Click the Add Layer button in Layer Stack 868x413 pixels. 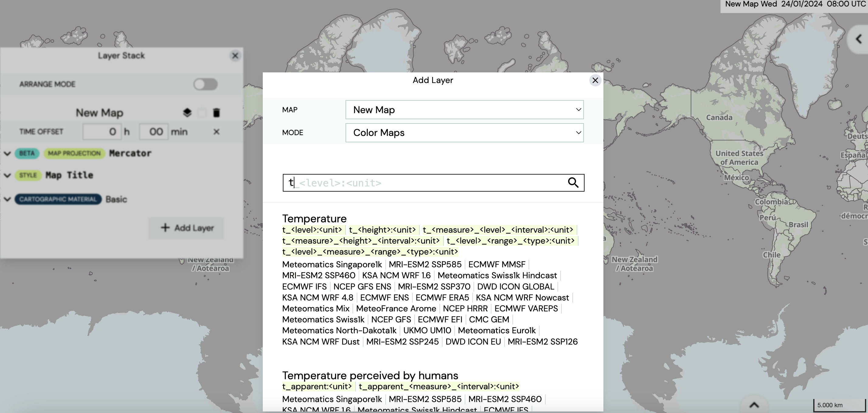pyautogui.click(x=186, y=228)
